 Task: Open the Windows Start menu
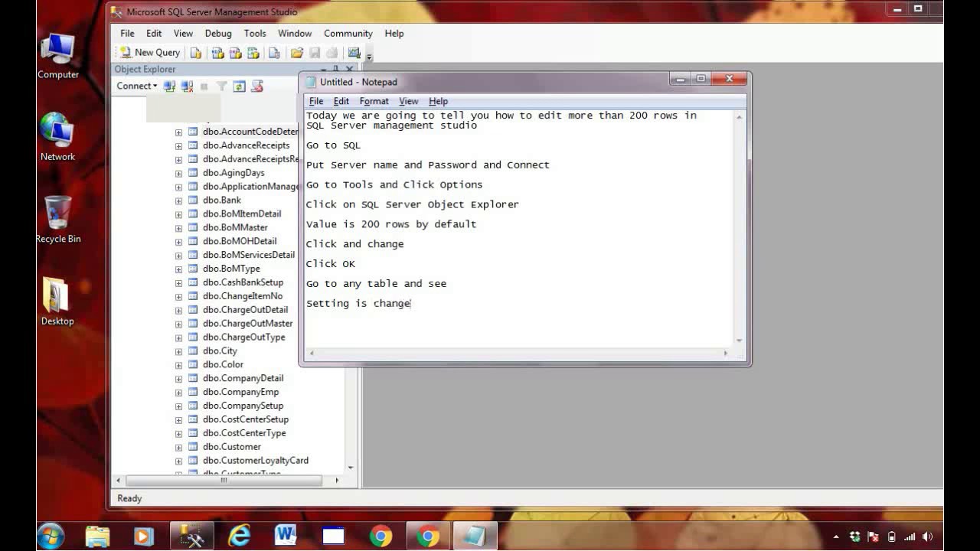click(51, 536)
